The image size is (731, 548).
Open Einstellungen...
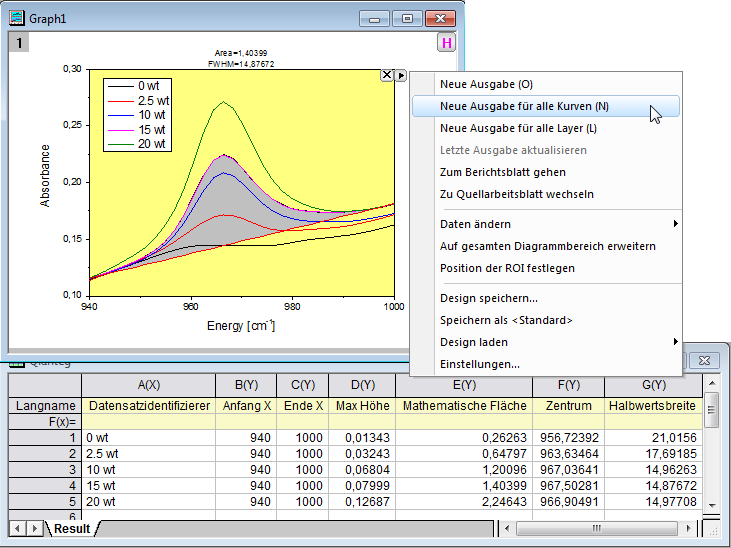point(545,364)
